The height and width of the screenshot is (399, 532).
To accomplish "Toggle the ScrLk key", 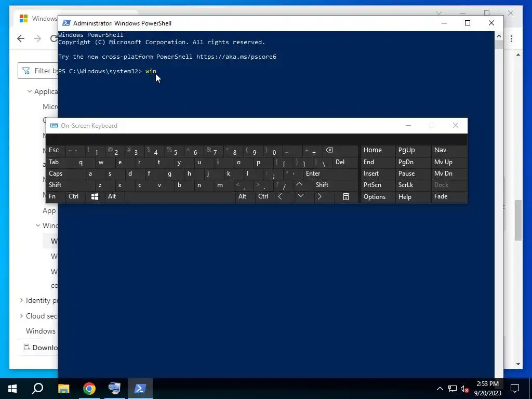I will (413, 185).
